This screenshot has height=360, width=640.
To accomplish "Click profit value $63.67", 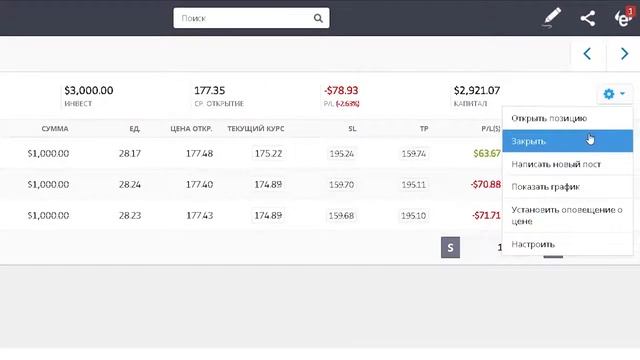I will 487,153.
